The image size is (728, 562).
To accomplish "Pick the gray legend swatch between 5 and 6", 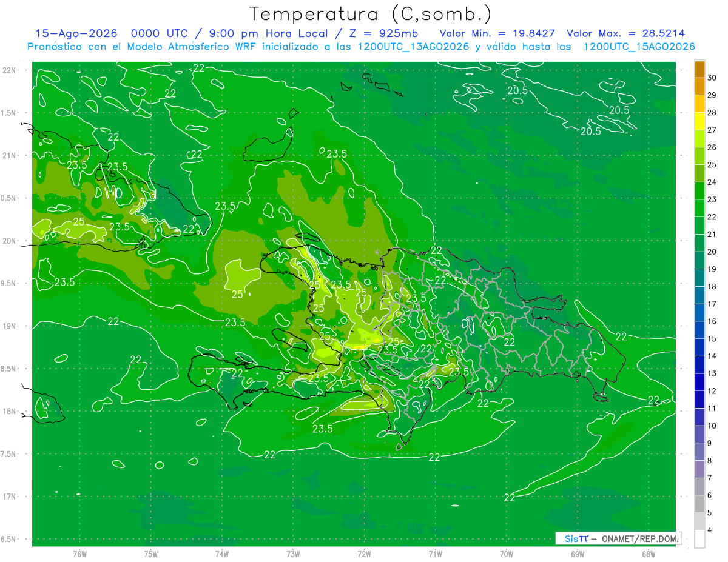I will (699, 504).
